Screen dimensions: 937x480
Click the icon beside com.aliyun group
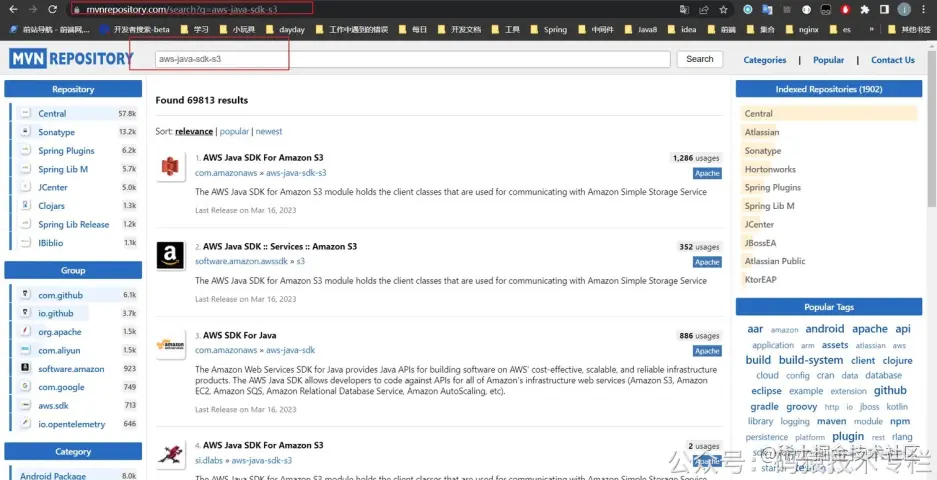tap(26, 350)
